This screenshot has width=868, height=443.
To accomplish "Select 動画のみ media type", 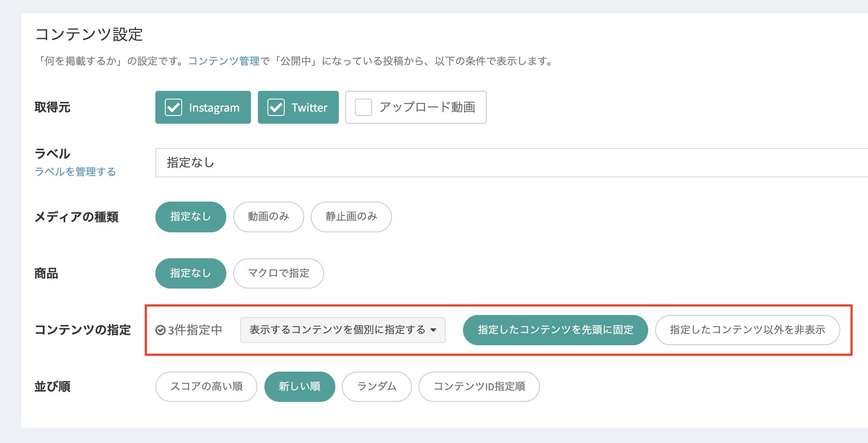I will tap(268, 217).
